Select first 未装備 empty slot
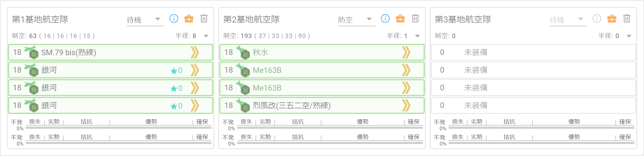Image resolution: width=644 pixels, height=156 pixels. click(533, 52)
